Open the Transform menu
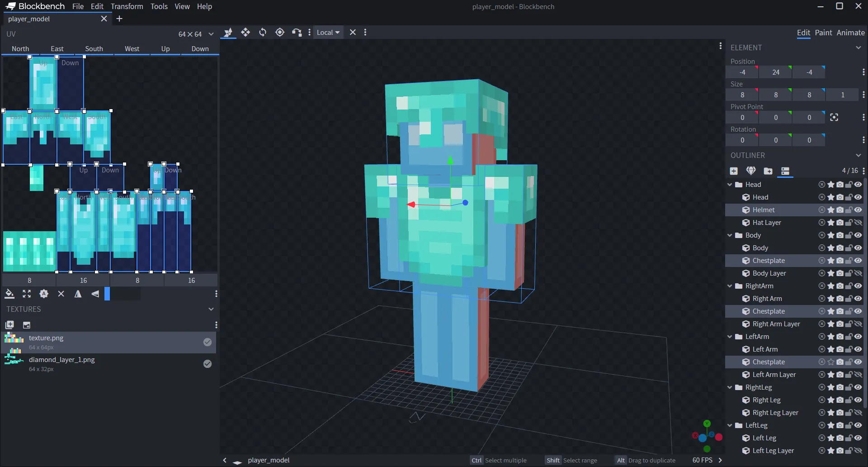868x467 pixels. point(127,6)
